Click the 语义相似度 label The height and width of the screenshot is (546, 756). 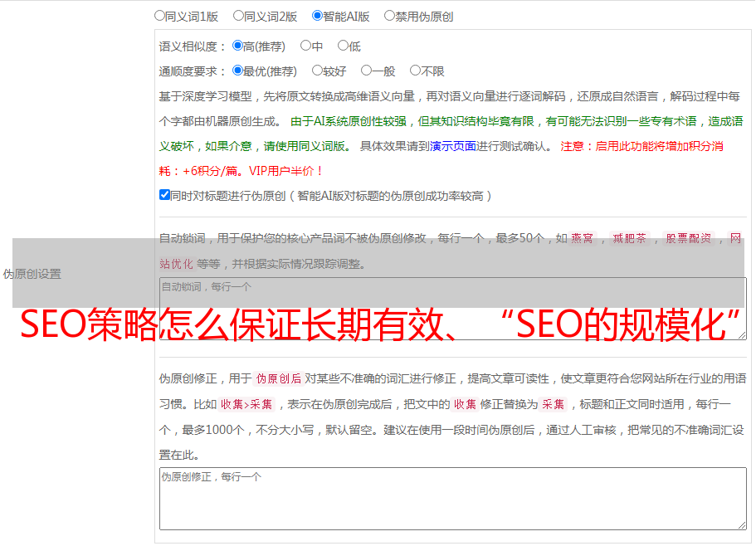[x=192, y=46]
